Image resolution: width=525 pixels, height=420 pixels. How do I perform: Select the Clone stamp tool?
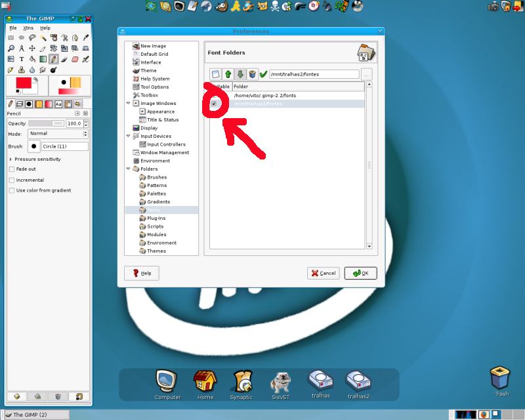[22, 70]
